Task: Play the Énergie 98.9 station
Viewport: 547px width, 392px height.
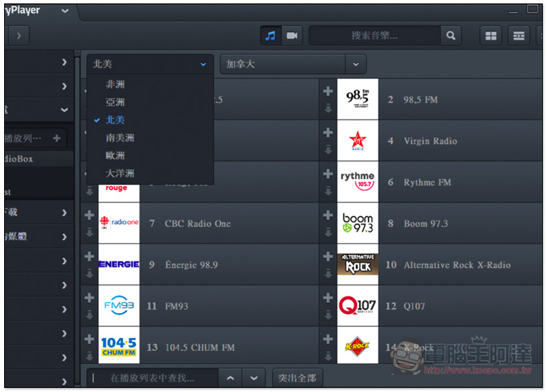Action: [x=191, y=265]
